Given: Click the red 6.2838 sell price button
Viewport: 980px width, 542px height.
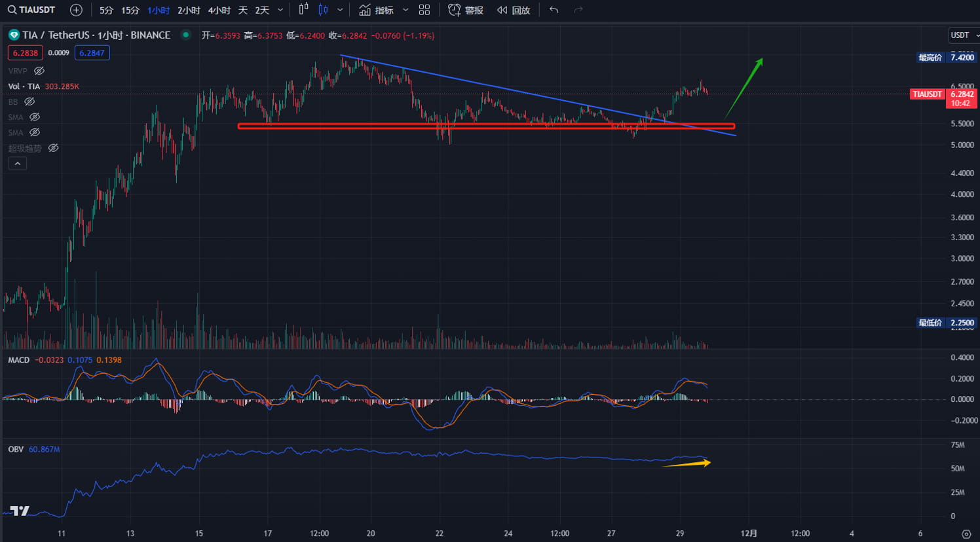Looking at the screenshot, I should [26, 53].
